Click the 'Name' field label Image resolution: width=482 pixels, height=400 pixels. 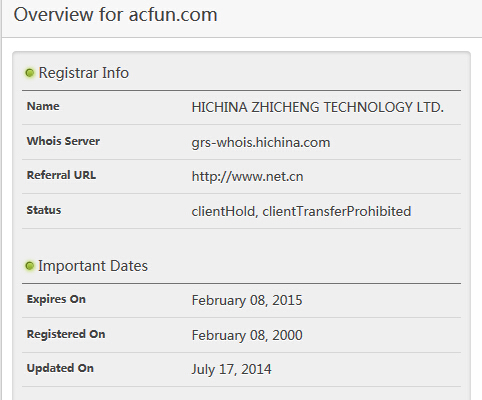(43, 106)
